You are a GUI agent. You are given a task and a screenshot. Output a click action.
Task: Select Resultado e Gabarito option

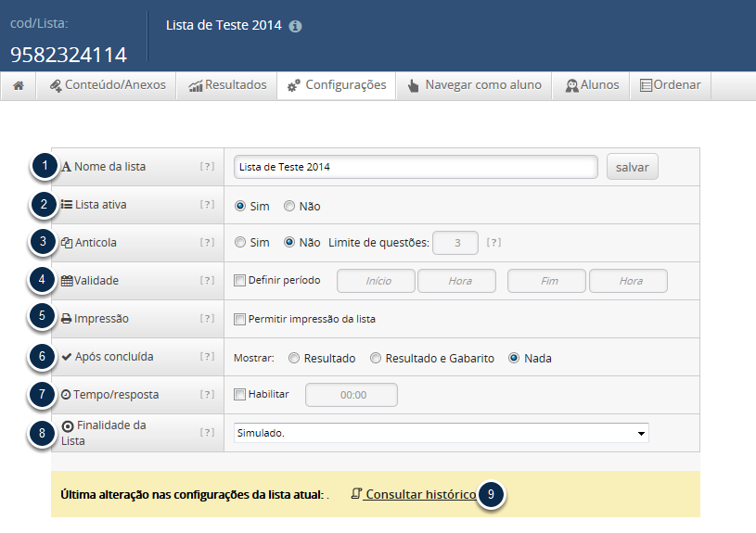point(375,358)
